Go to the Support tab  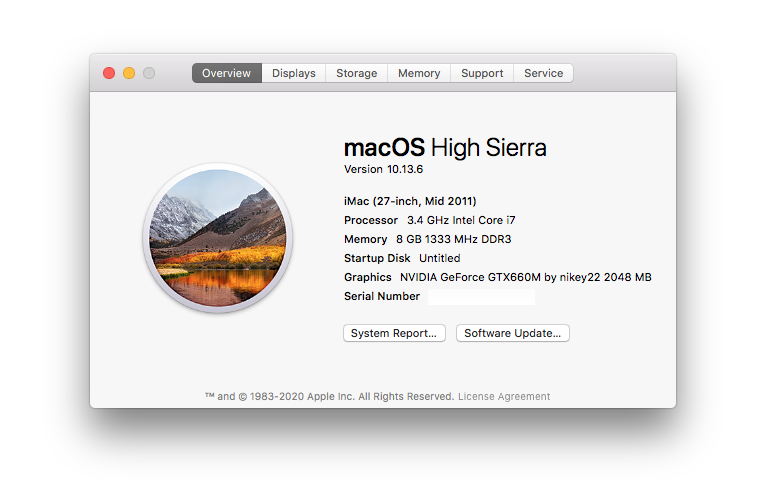point(482,73)
